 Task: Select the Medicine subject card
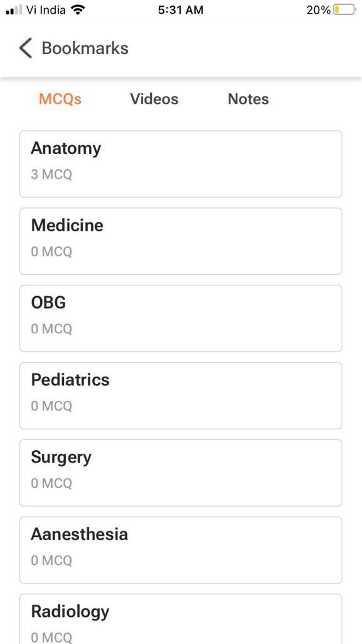pyautogui.click(x=181, y=241)
